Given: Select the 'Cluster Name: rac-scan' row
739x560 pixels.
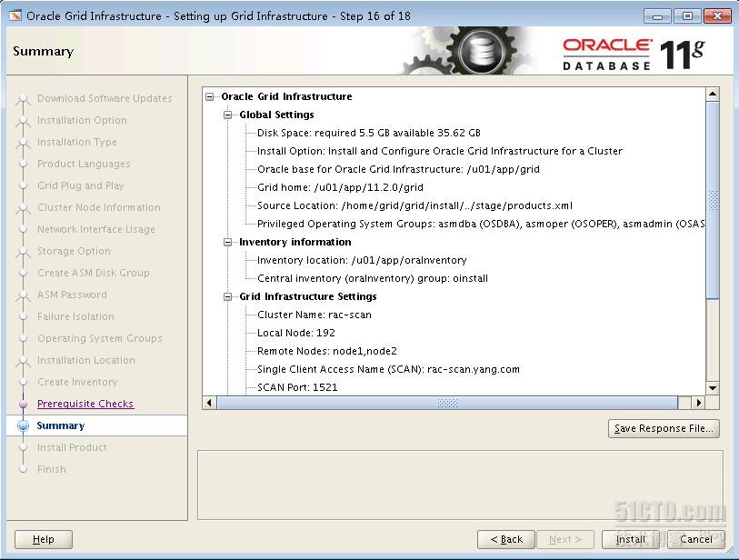Looking at the screenshot, I should (x=315, y=315).
